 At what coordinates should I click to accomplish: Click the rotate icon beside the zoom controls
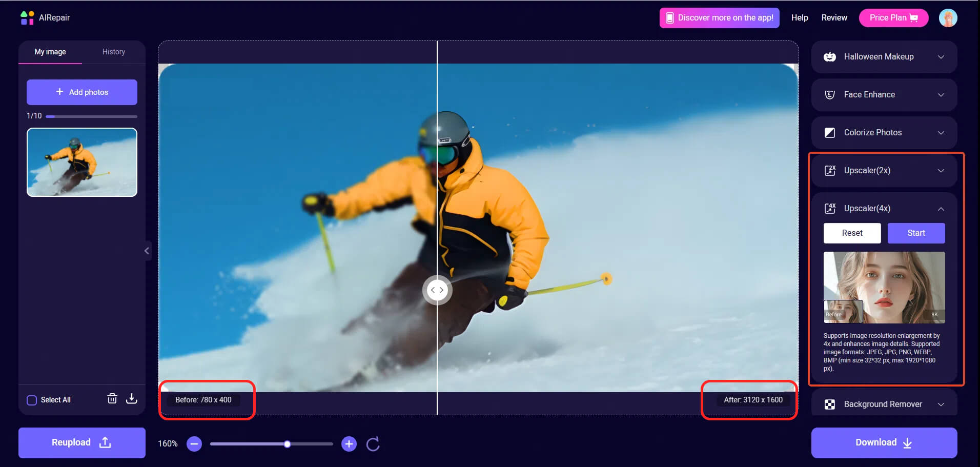coord(373,443)
